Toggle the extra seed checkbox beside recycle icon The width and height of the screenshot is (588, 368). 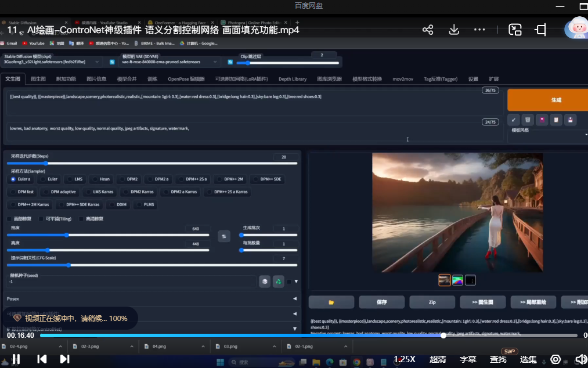(x=289, y=282)
